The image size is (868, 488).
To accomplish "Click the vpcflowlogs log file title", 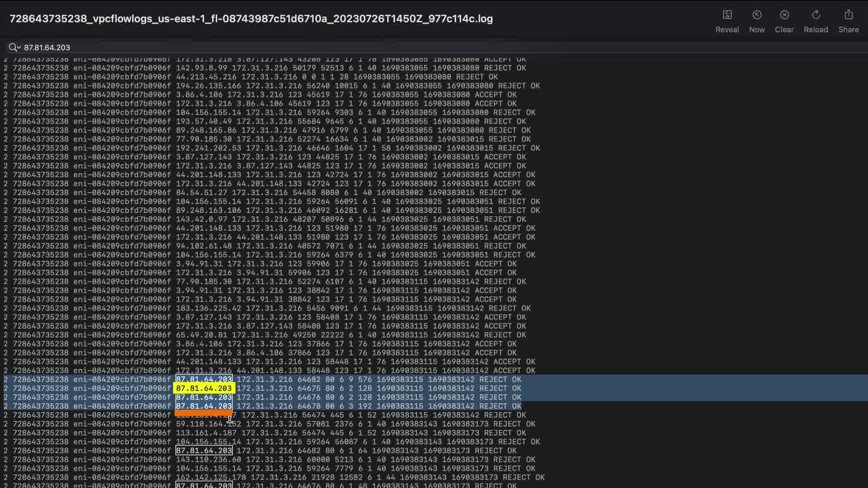I will pyautogui.click(x=251, y=19).
